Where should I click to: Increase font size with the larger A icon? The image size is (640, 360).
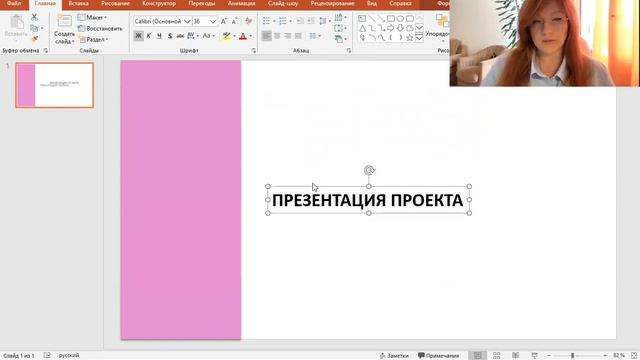(224, 21)
